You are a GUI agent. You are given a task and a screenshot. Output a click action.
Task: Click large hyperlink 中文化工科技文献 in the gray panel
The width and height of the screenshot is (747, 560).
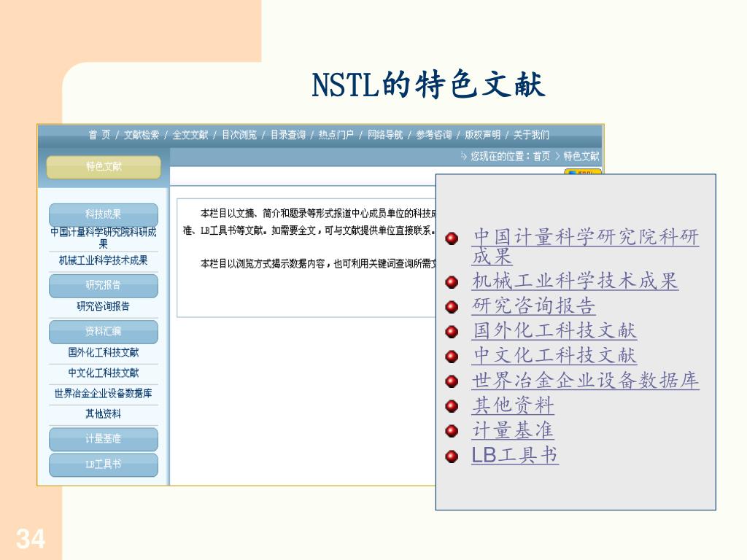click(554, 355)
